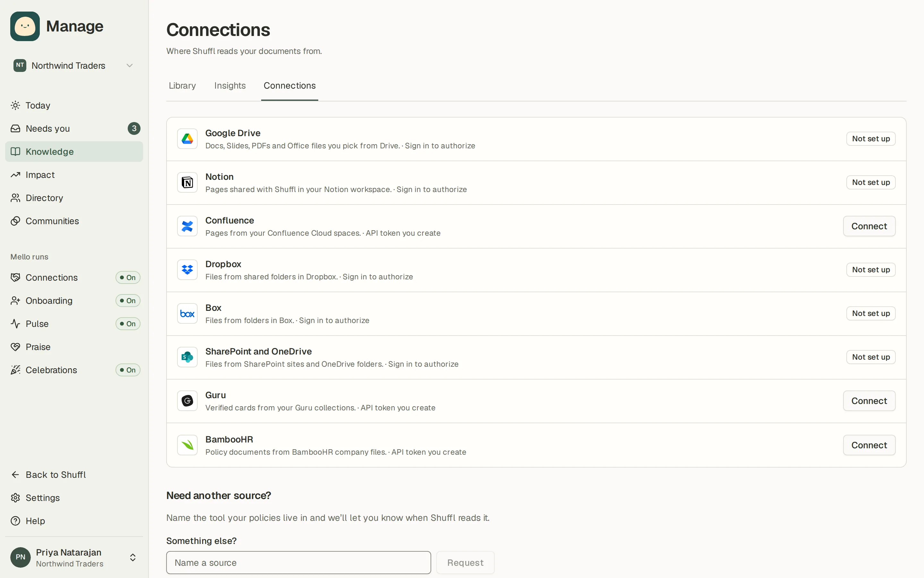924x578 pixels.
Task: Open Help via the question mark icon
Action: click(15, 521)
